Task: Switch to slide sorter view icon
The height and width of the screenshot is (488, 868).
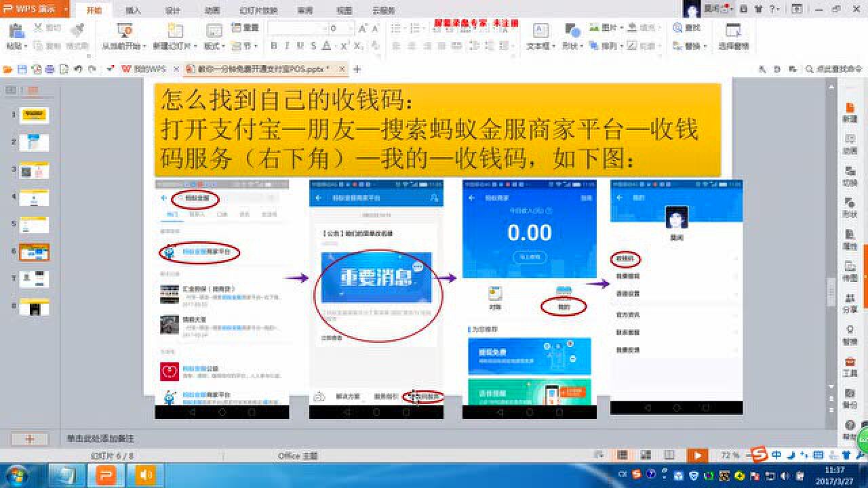Action: tap(646, 455)
